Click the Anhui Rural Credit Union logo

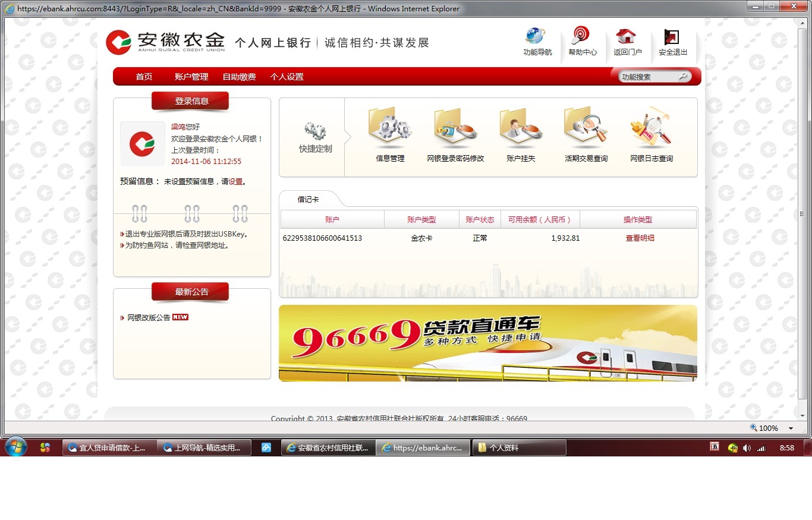(165, 42)
